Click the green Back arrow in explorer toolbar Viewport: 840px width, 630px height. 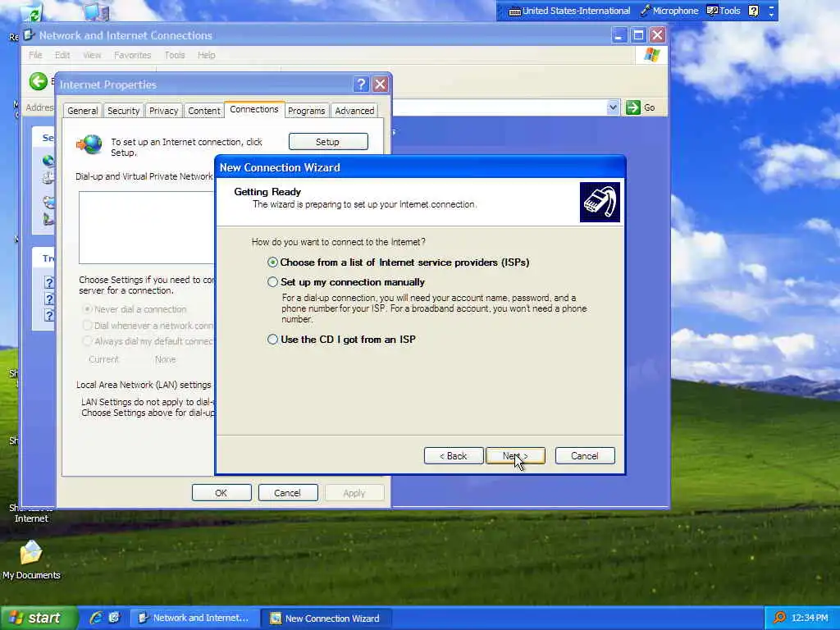(38, 81)
